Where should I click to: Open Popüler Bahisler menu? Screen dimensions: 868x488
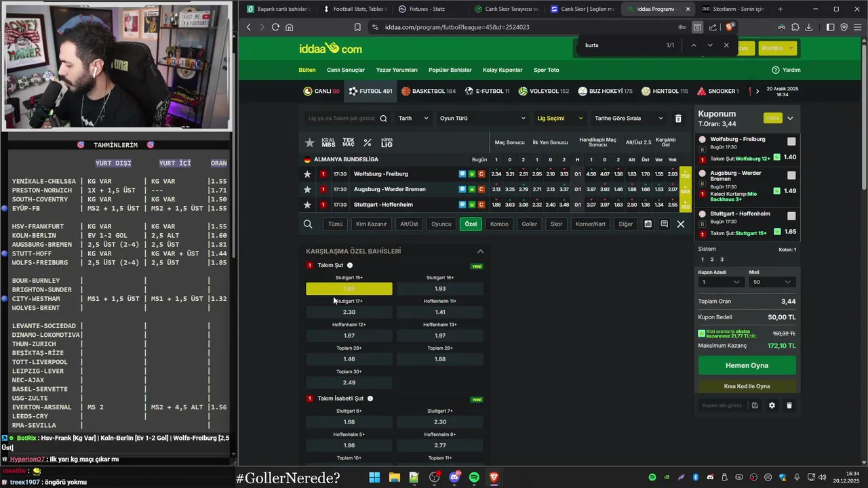450,70
